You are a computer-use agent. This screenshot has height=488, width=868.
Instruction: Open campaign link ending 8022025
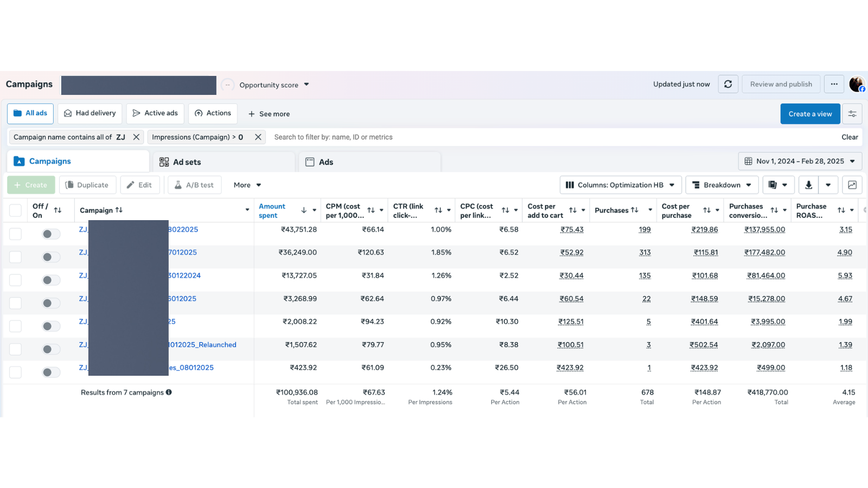(x=183, y=229)
